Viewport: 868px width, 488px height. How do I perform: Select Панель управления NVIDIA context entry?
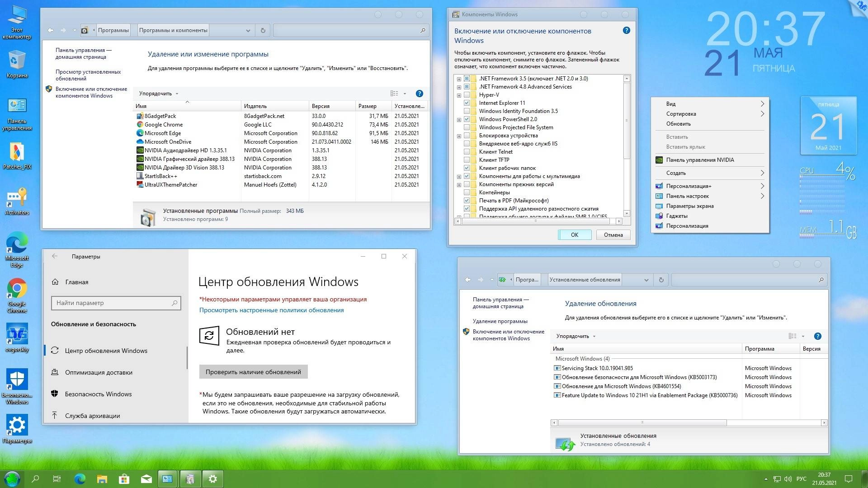point(710,160)
